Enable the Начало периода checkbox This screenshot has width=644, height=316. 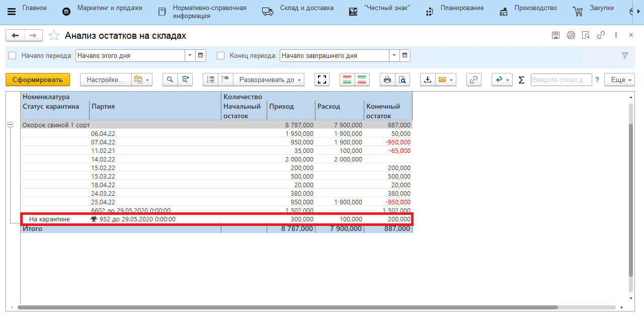[13, 56]
